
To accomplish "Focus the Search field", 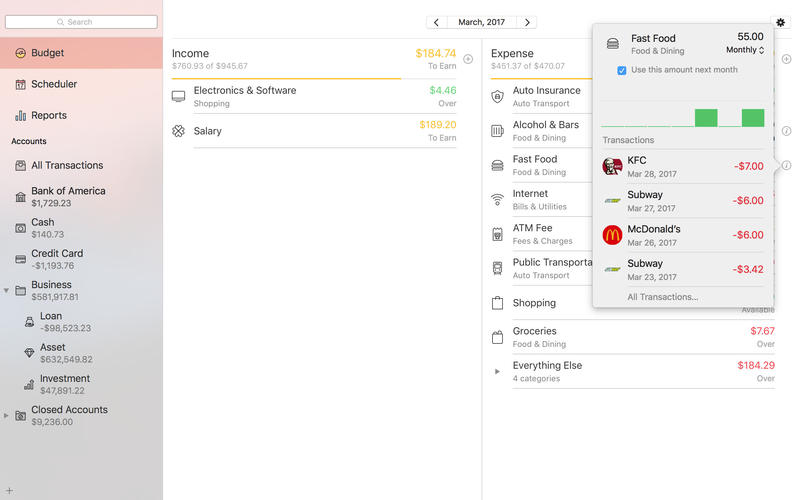I will [x=81, y=22].
